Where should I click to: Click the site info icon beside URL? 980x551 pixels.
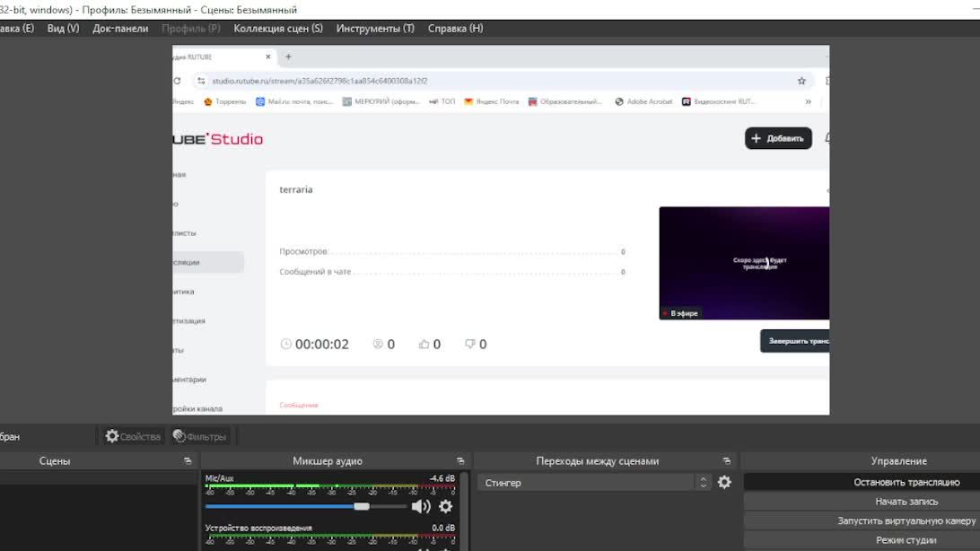pos(201,81)
